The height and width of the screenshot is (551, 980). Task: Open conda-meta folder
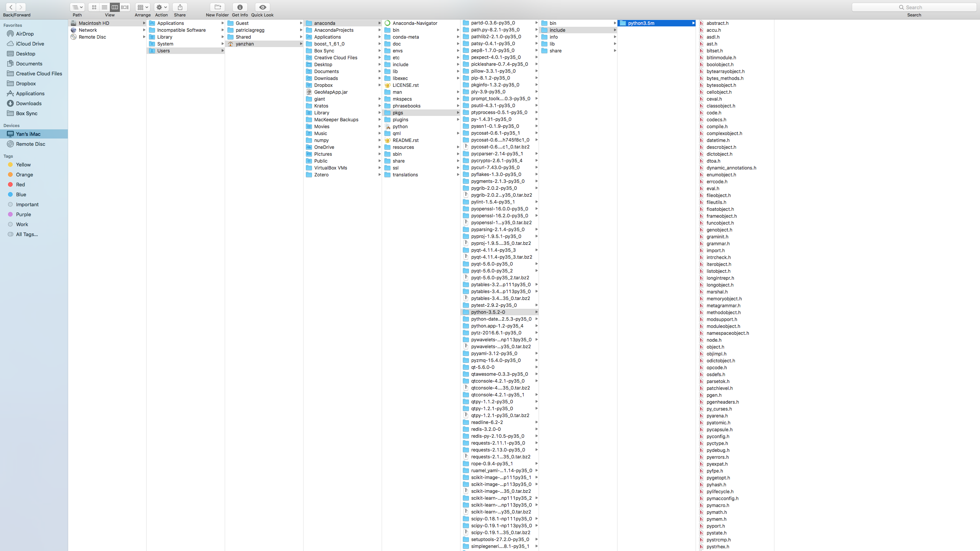pyautogui.click(x=421, y=37)
